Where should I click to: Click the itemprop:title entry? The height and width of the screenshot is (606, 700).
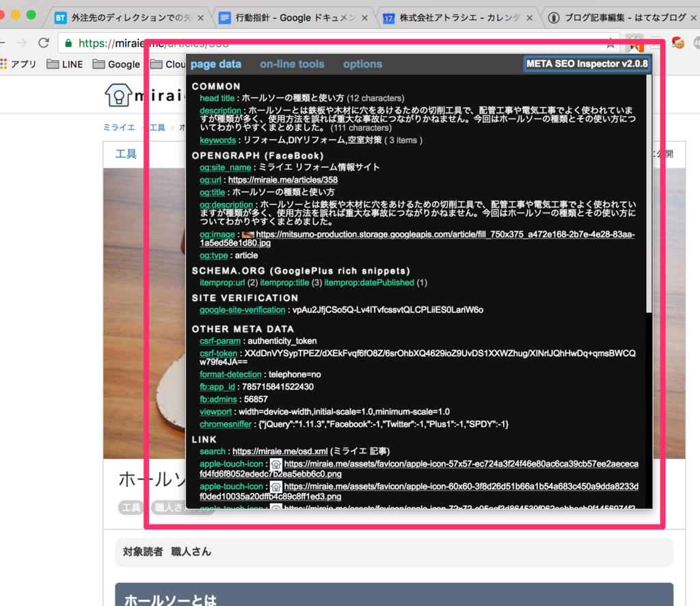click(x=284, y=282)
